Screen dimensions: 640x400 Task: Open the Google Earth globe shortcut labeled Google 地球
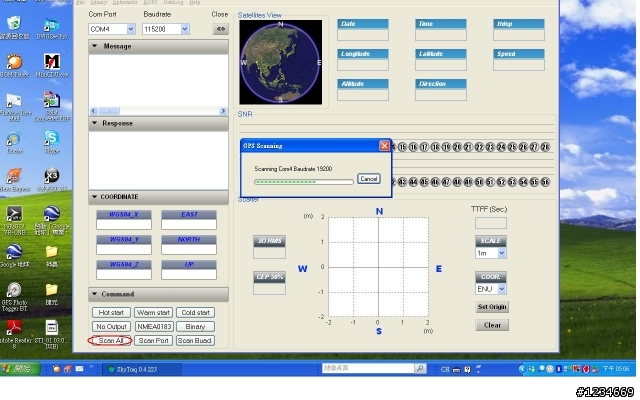(14, 252)
